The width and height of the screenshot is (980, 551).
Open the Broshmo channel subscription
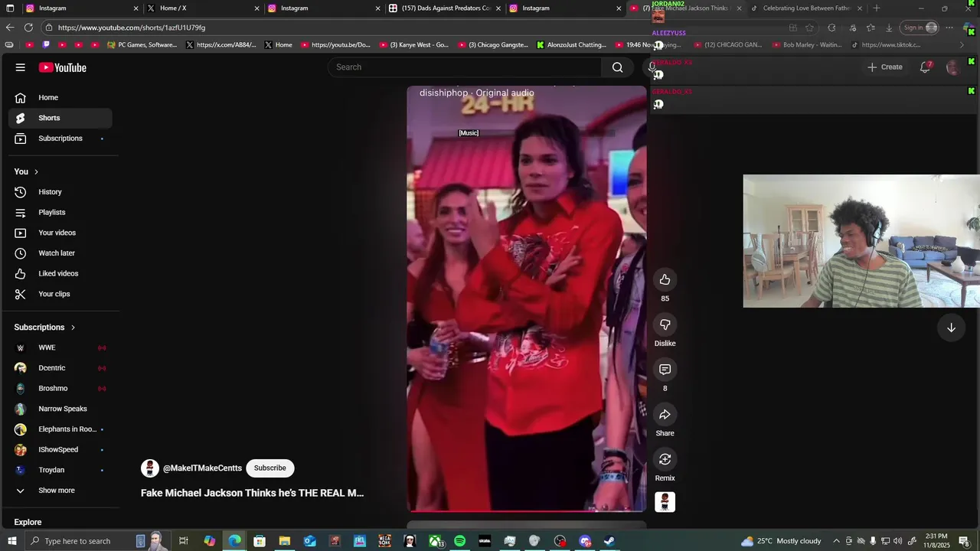60,388
